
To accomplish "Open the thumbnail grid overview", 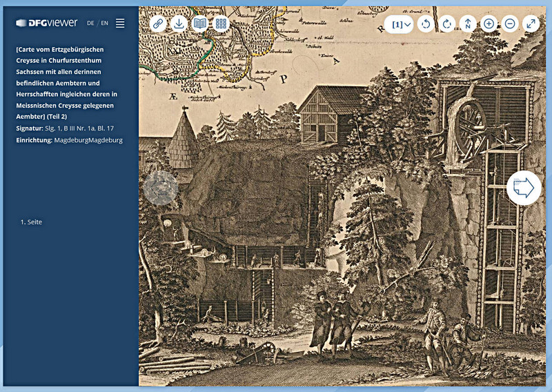I will pyautogui.click(x=221, y=24).
